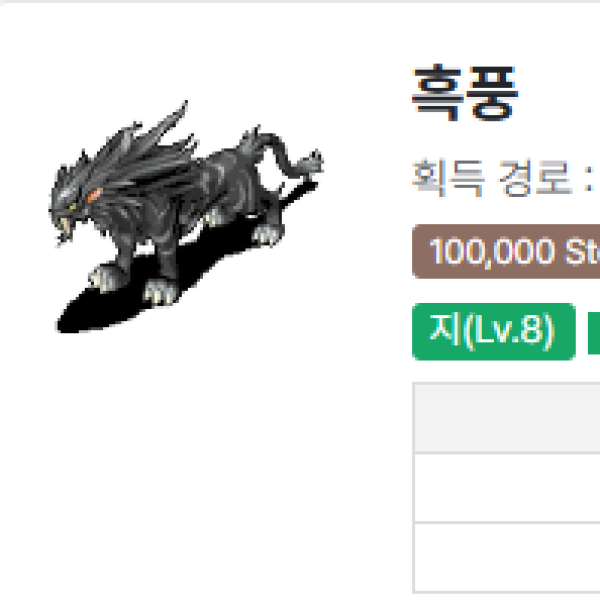Click the beast's front left clawed paw
The image size is (600, 615).
[105, 278]
